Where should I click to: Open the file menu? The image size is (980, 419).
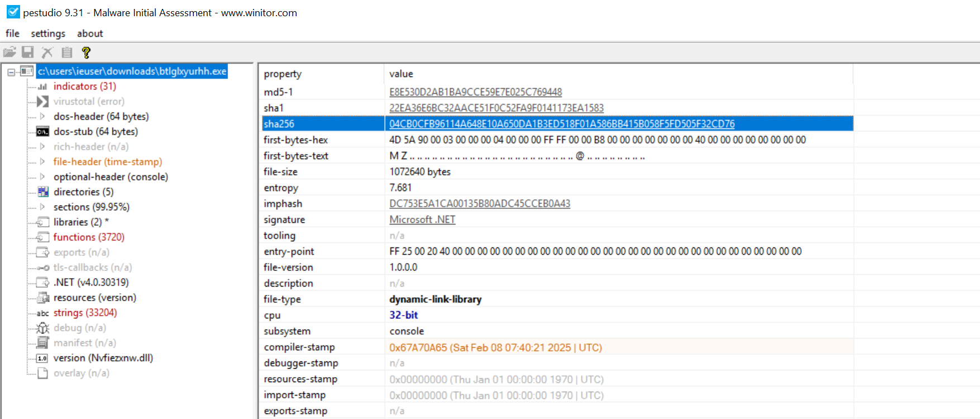tap(12, 34)
